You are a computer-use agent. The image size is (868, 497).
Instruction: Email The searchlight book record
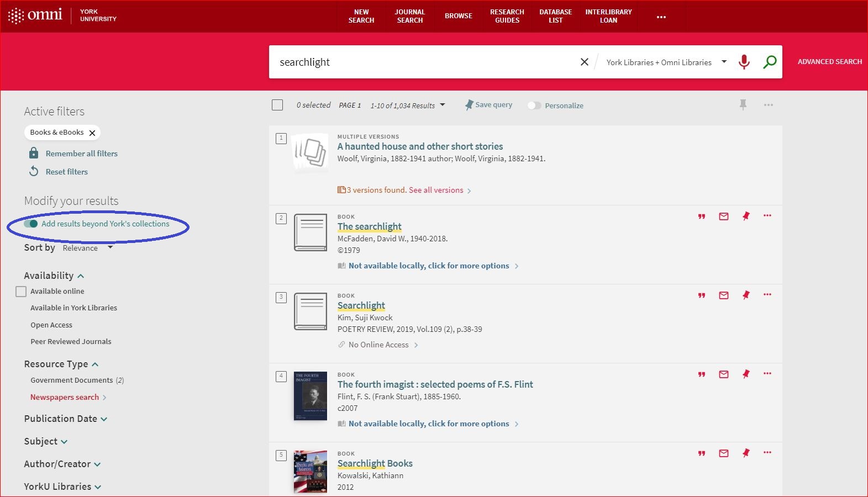pyautogui.click(x=724, y=216)
